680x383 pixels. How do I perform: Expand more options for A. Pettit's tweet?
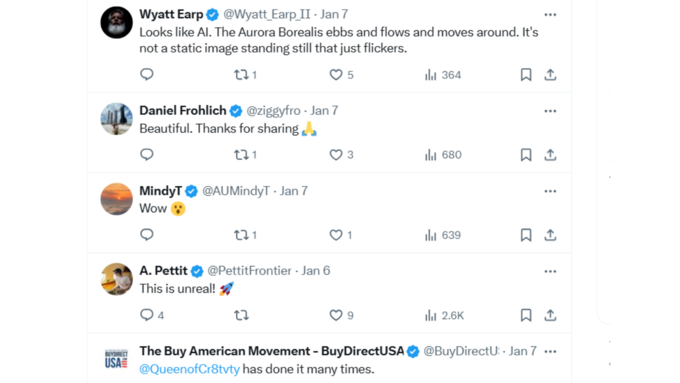tap(550, 272)
